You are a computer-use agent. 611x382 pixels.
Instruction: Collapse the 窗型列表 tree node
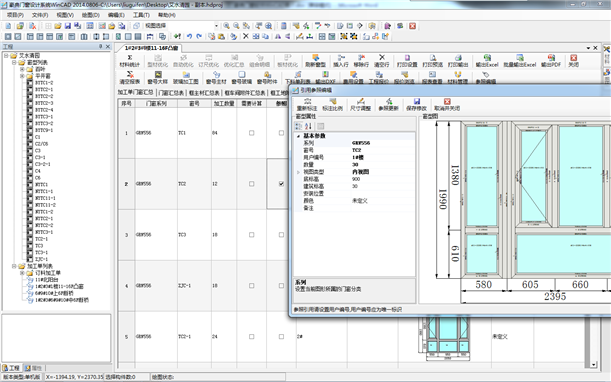pos(14,62)
